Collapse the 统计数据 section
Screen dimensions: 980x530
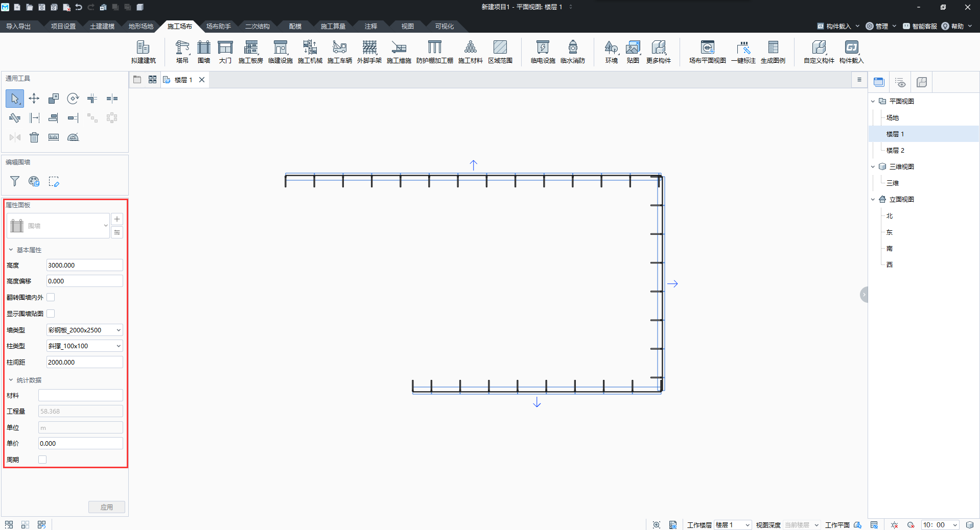tap(11, 380)
